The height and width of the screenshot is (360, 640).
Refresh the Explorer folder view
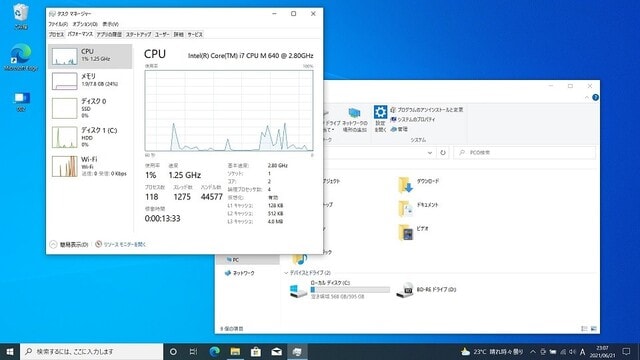click(x=443, y=153)
